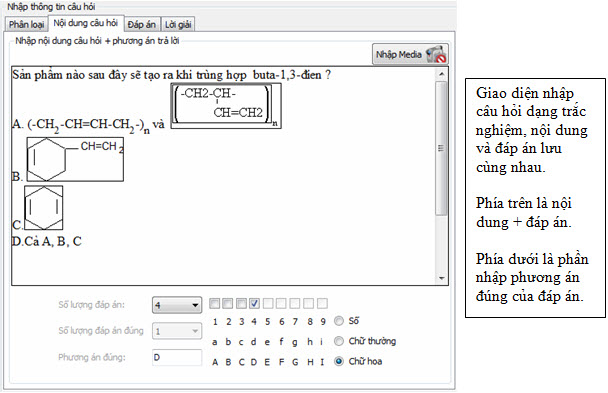Click option text 'D.Cả A, B, C'
This screenshot has width=608, height=393.
click(x=47, y=241)
